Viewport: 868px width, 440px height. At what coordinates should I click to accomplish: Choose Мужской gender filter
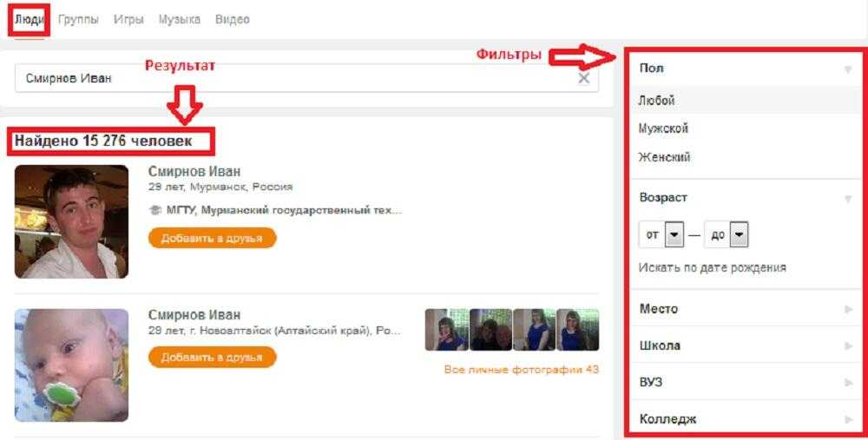663,128
